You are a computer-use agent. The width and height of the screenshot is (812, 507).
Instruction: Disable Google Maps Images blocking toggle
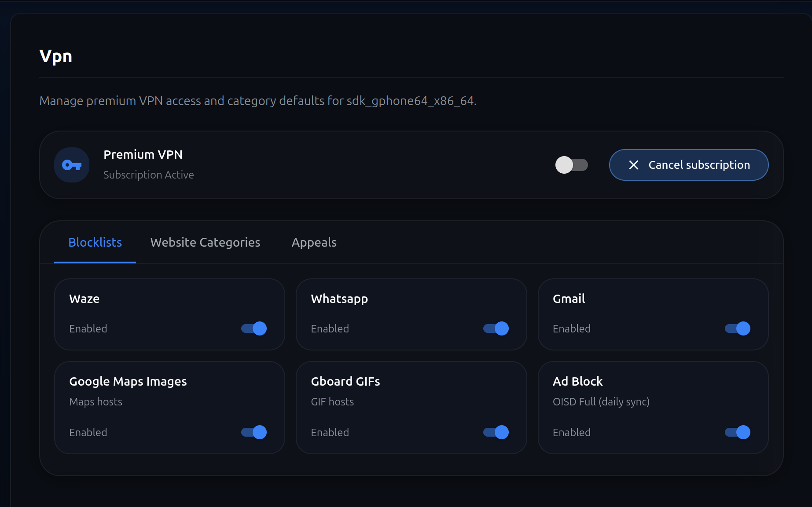254,432
